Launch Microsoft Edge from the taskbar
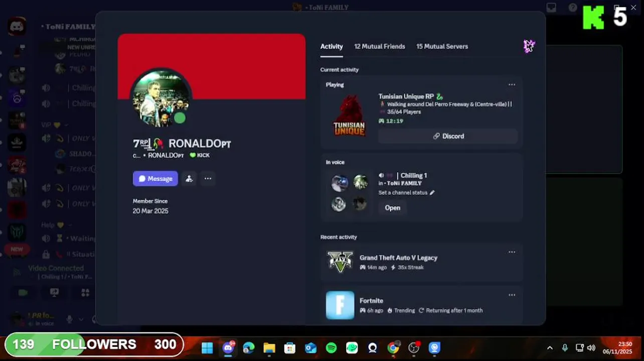The height and width of the screenshot is (361, 644). tap(249, 347)
